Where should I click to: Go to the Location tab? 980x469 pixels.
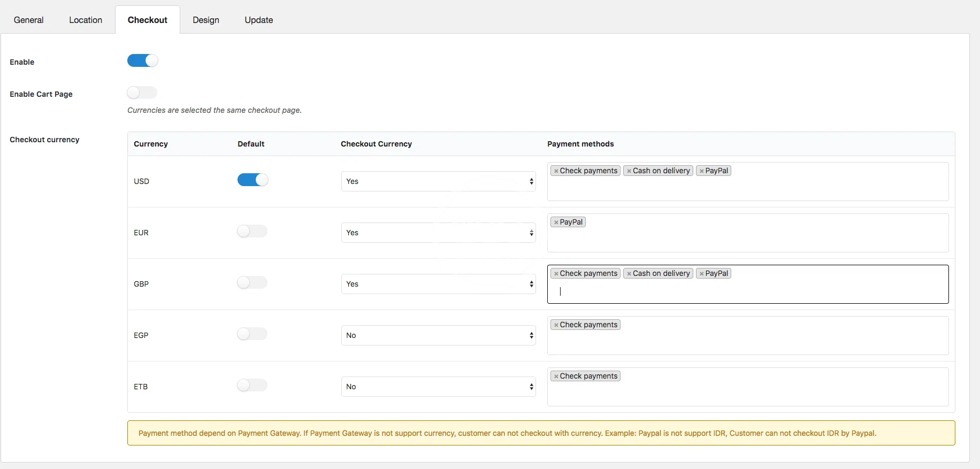[x=86, y=20]
